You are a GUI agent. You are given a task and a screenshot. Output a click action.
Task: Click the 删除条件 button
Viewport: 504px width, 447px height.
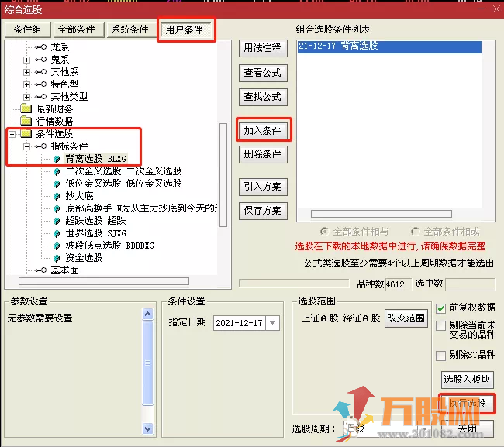click(263, 154)
